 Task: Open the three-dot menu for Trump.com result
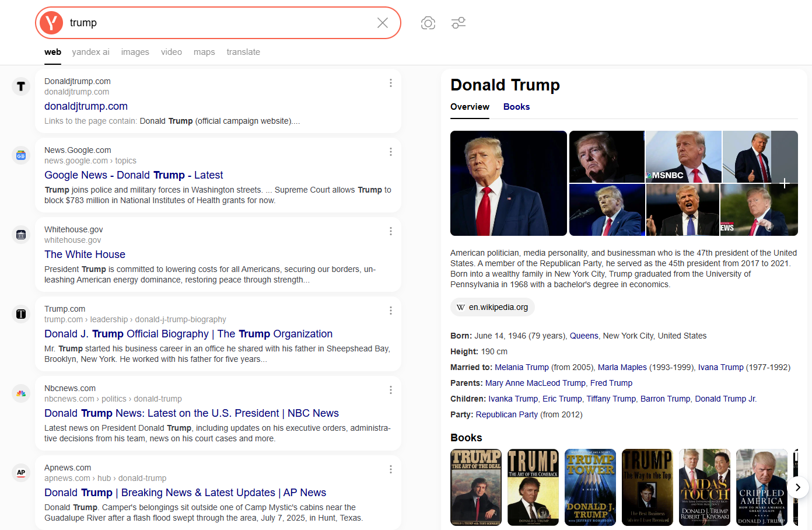(x=390, y=311)
